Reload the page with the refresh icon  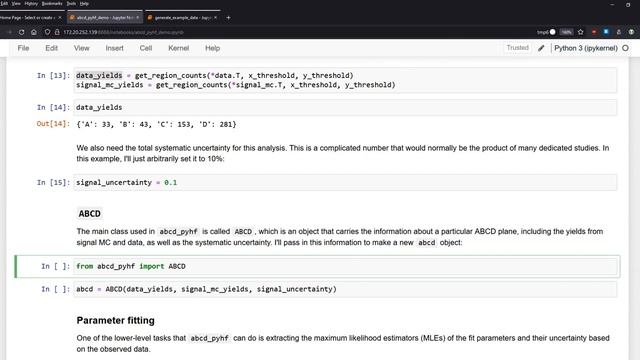tap(21, 32)
